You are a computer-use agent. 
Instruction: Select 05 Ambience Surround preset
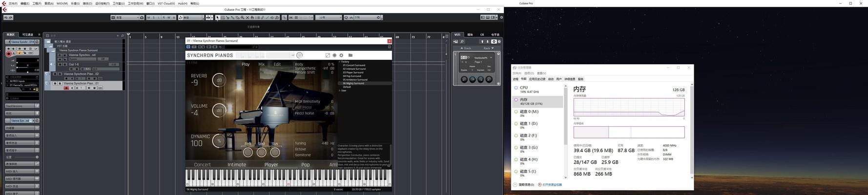point(355,80)
